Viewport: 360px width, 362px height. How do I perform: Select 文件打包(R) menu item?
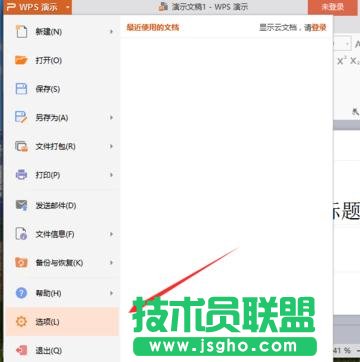pos(62,146)
